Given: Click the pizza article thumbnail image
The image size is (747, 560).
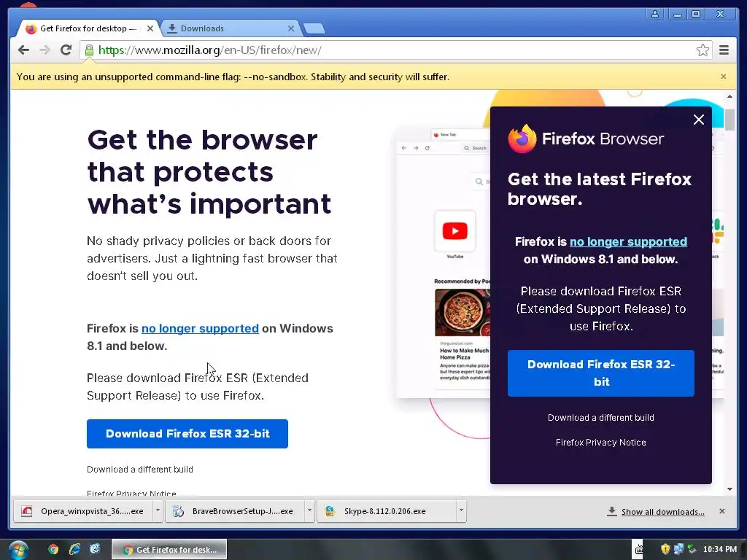Looking at the screenshot, I should pos(462,312).
